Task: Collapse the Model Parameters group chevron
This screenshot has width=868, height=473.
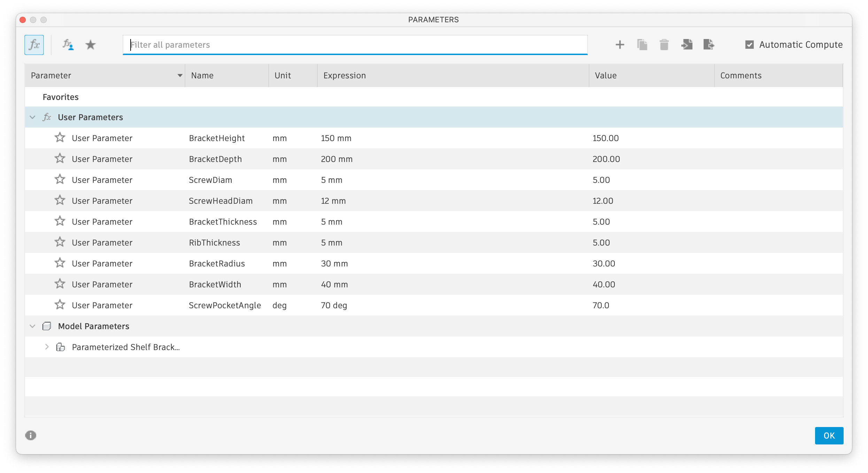Action: pos(32,326)
